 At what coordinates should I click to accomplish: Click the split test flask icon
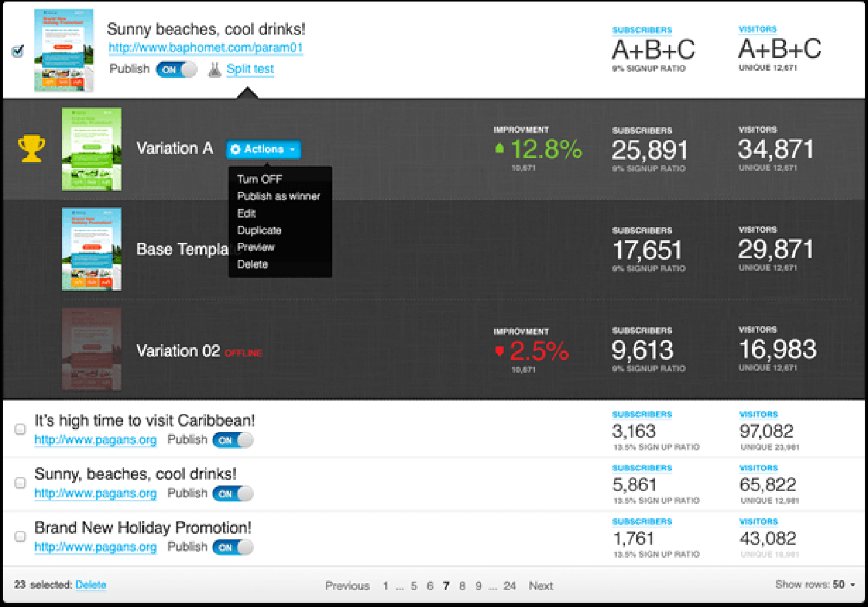[x=215, y=70]
